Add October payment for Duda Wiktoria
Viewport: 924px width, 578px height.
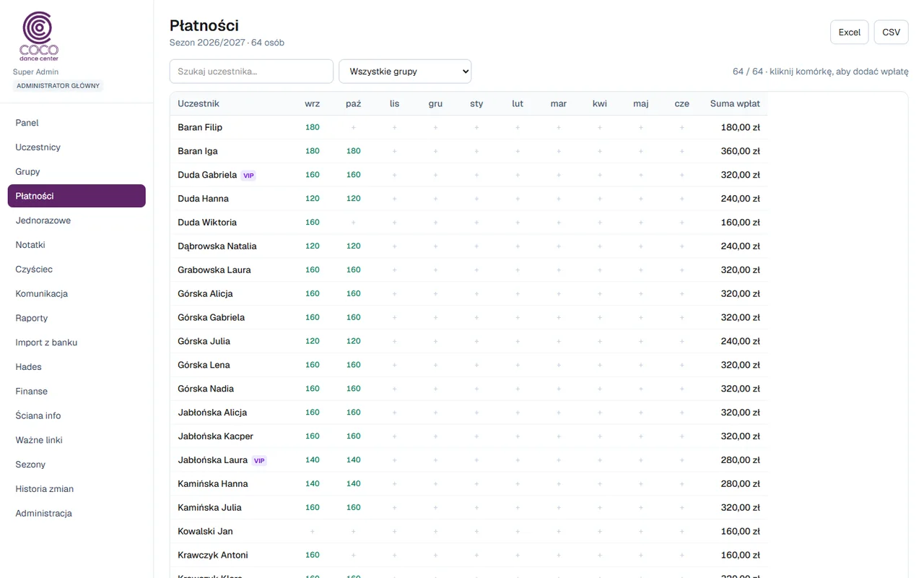tap(353, 223)
